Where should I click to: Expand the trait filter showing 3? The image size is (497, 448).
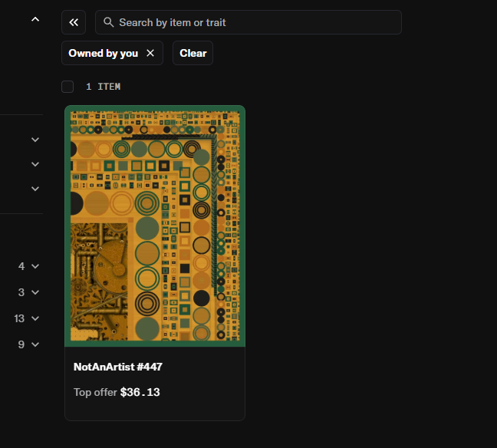pyautogui.click(x=35, y=292)
